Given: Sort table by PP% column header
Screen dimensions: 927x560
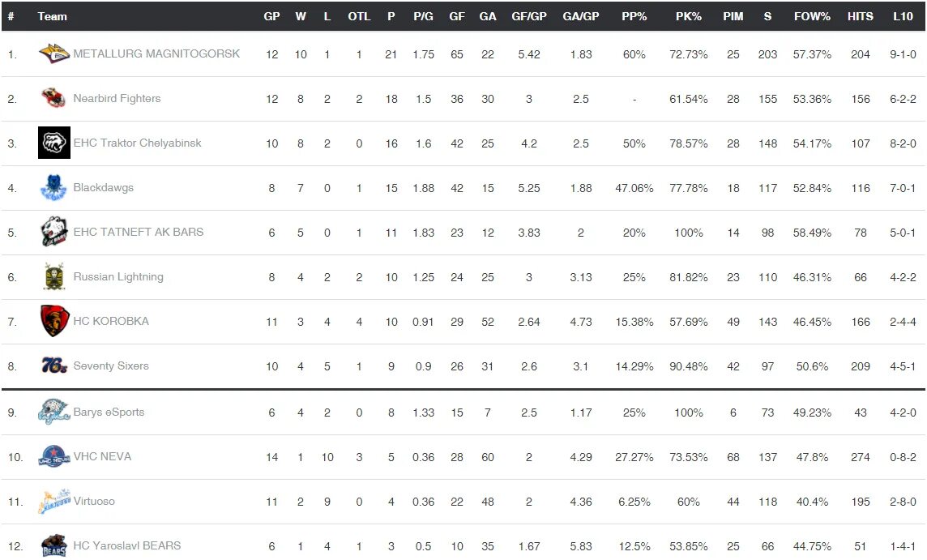Looking at the screenshot, I should tap(634, 16).
